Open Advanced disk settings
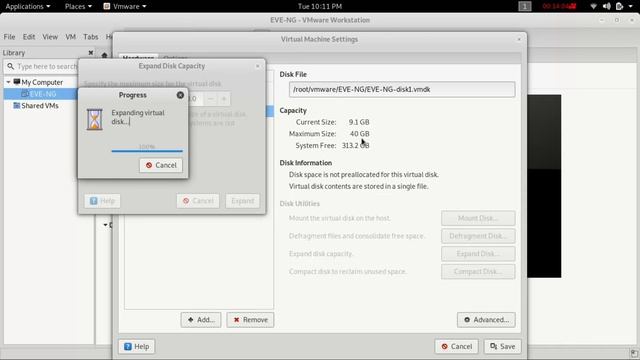 486,320
